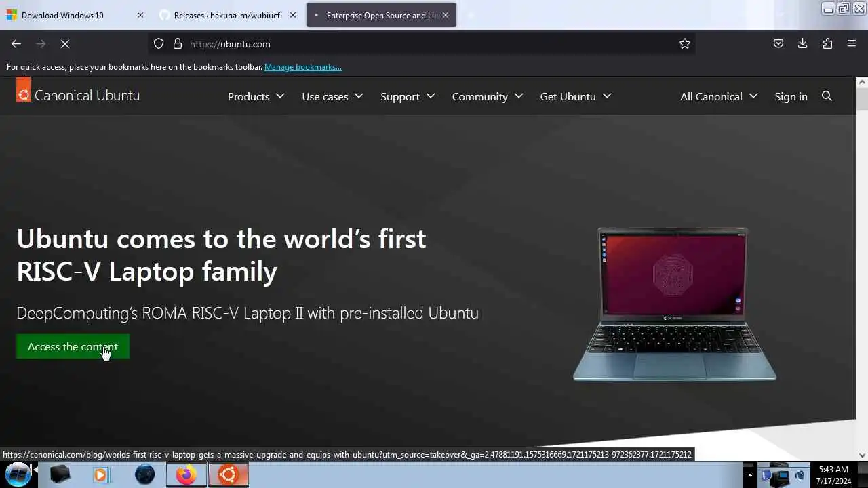Click the scrollbar up arrow
The image size is (868, 488).
(862, 82)
